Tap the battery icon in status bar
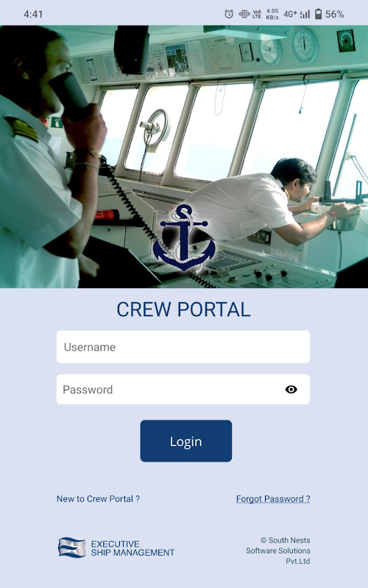The width and height of the screenshot is (368, 588). point(318,14)
